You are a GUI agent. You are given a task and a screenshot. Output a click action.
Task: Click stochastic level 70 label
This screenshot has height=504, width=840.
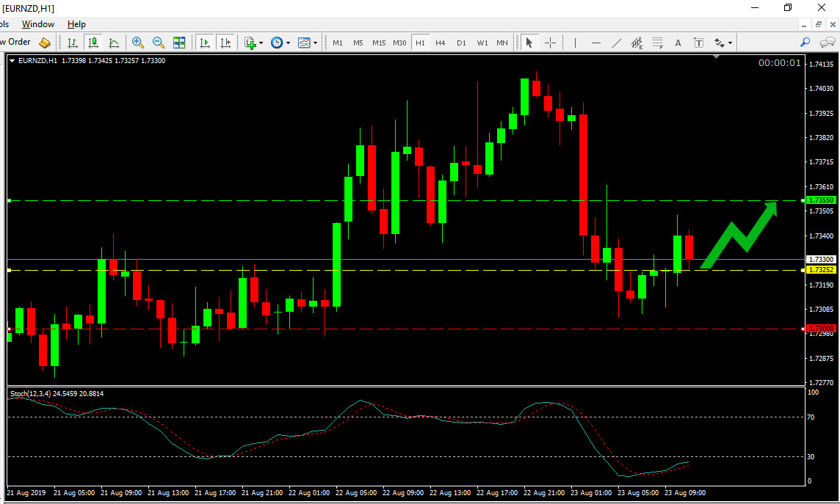pyautogui.click(x=811, y=417)
